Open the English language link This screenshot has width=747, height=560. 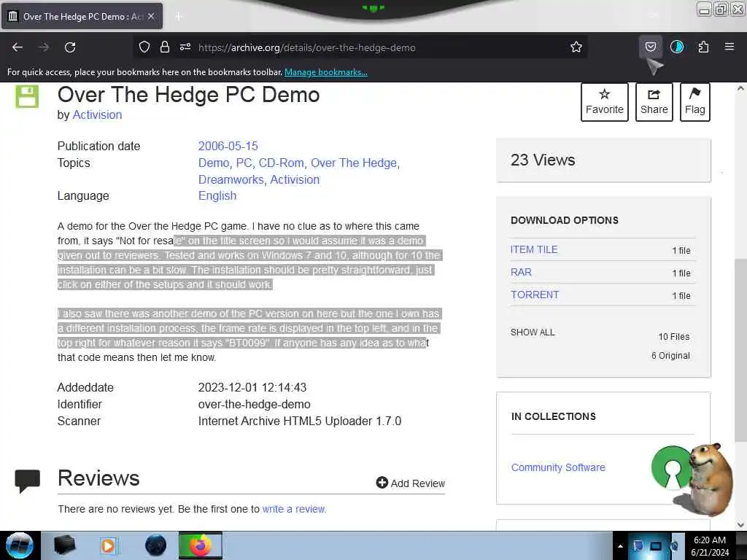pos(217,195)
